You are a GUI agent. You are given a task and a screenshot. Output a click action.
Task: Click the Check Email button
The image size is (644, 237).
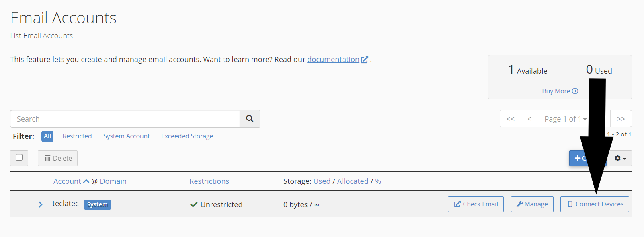coord(476,204)
